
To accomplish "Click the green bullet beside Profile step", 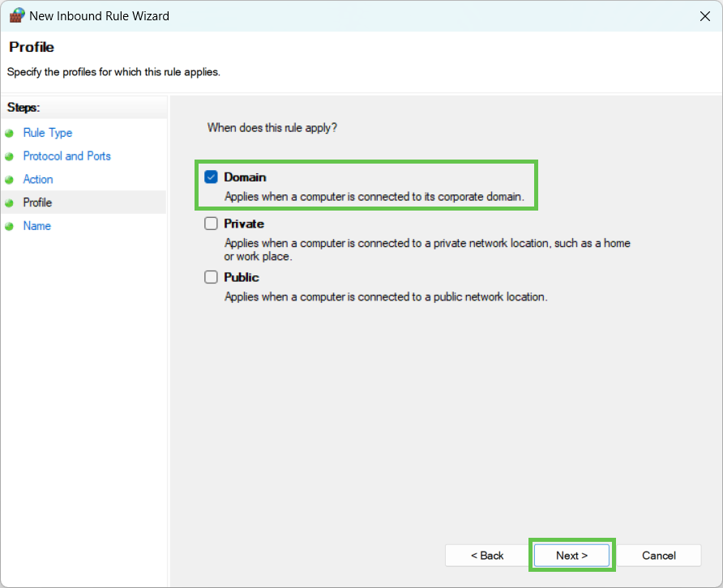I will pos(9,202).
